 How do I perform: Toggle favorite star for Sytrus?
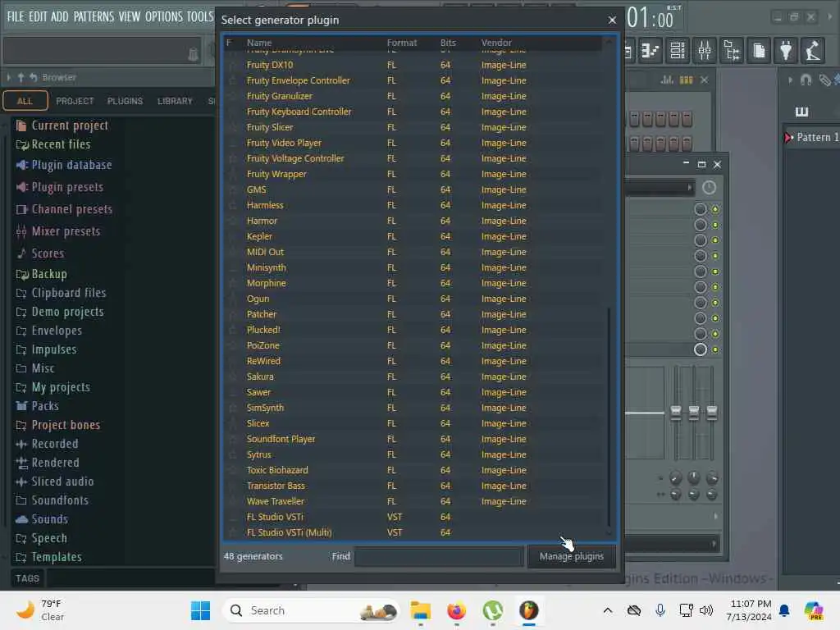(232, 454)
